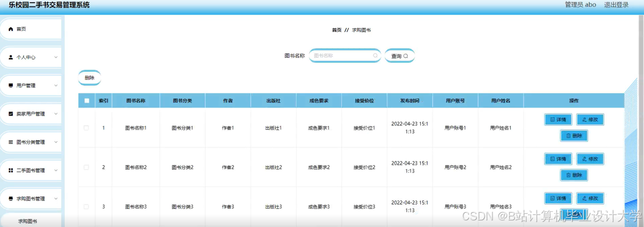
Task: Open the 个人中心 sidebar menu
Action: (x=31, y=57)
